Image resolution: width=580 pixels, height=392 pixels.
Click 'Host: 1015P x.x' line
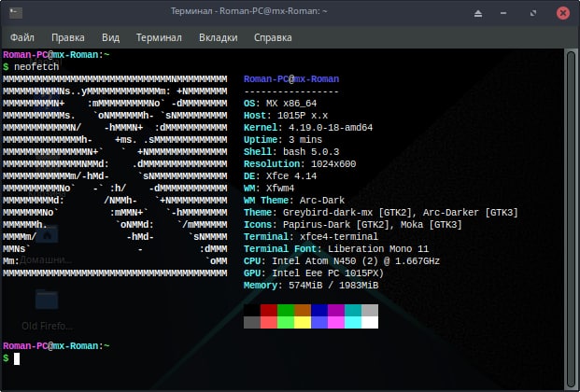pyautogui.click(x=286, y=116)
